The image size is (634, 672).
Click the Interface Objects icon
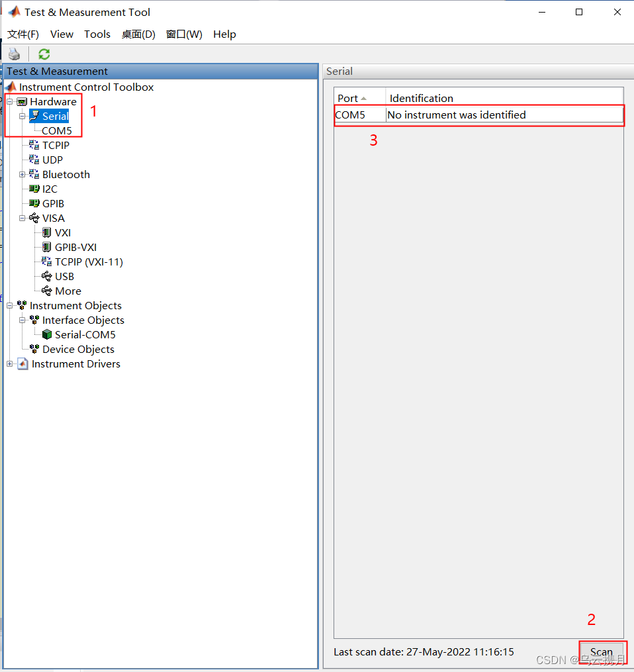[34, 320]
